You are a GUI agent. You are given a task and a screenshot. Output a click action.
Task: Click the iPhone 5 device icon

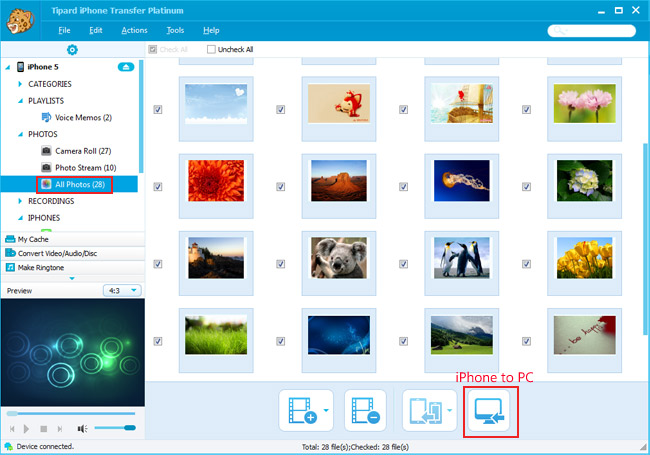[20, 67]
